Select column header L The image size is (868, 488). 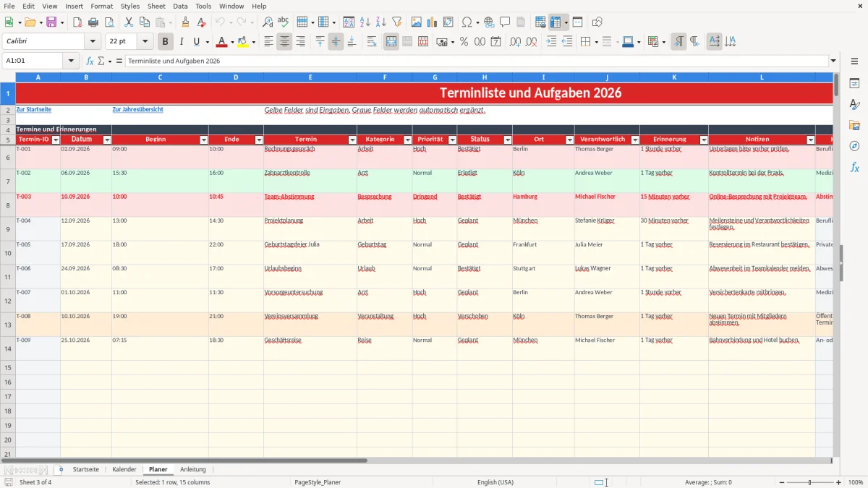coord(762,77)
